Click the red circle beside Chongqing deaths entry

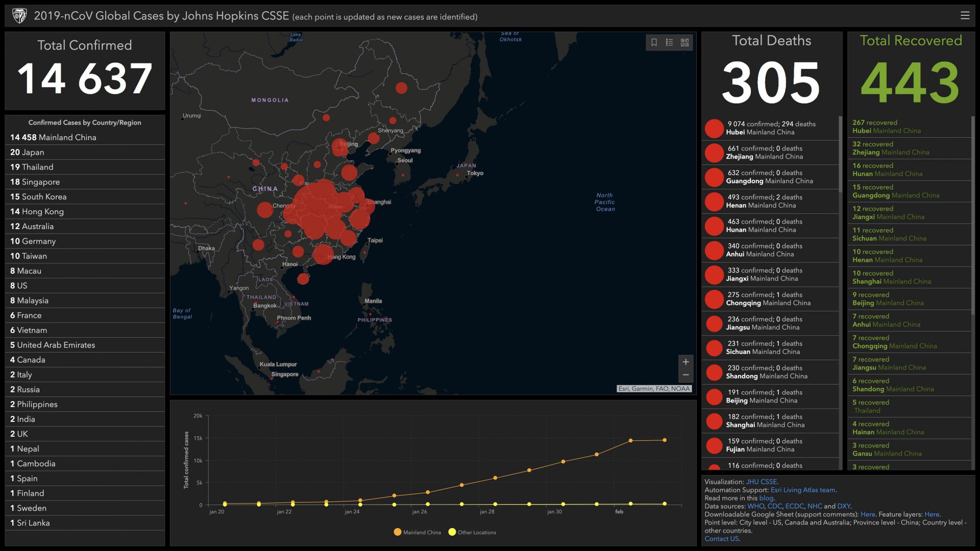(x=714, y=299)
